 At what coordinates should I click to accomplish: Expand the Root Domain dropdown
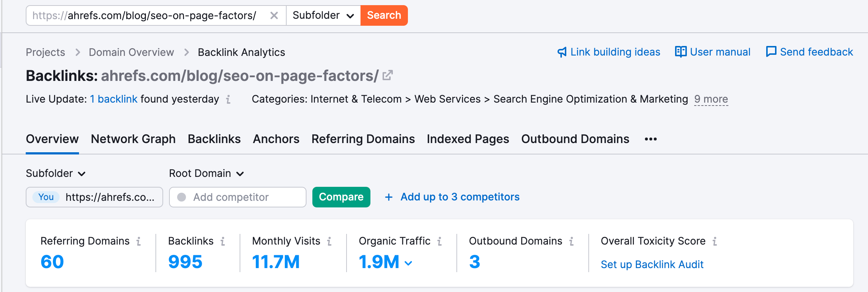[x=207, y=173]
